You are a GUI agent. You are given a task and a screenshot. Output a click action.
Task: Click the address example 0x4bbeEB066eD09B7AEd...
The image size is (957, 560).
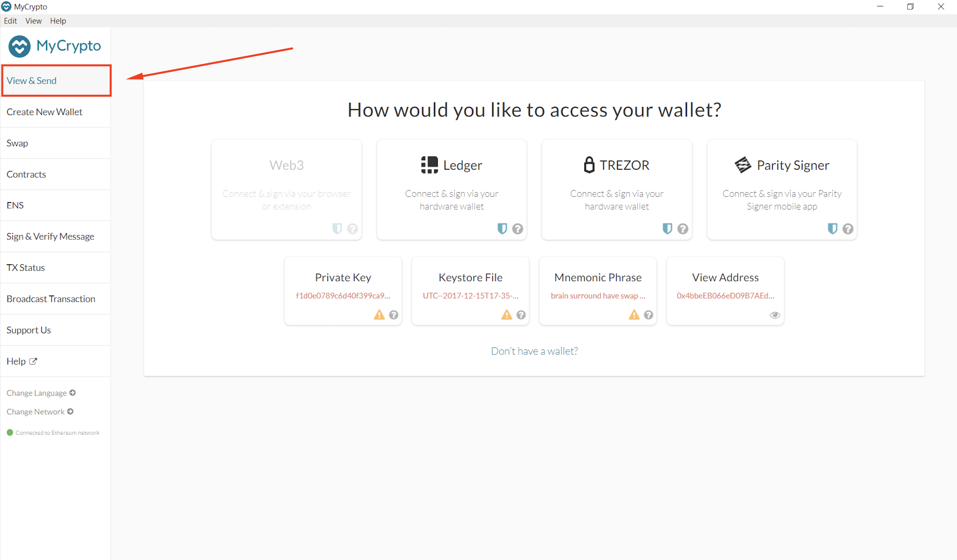pyautogui.click(x=725, y=296)
